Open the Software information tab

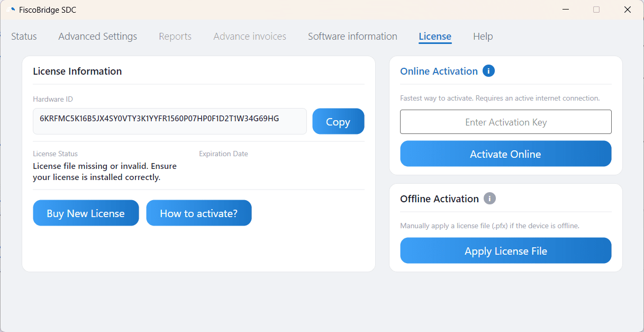tap(352, 37)
